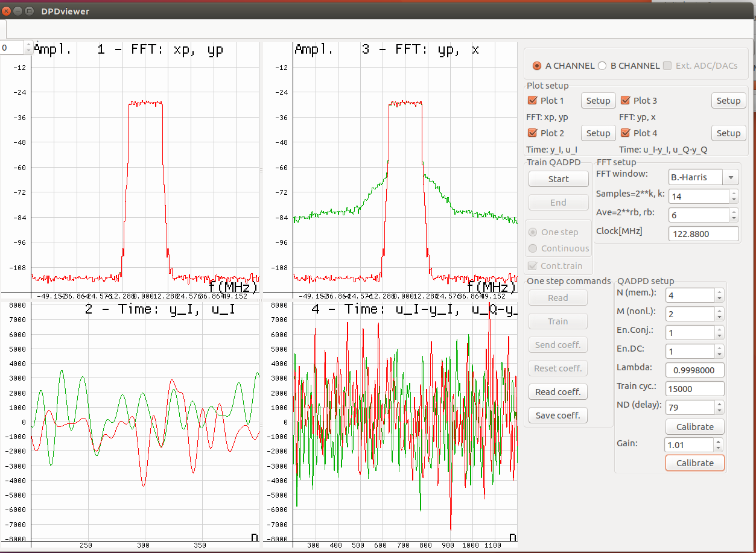Select the Lambda value field
This screenshot has width=756, height=553.
pyautogui.click(x=694, y=370)
